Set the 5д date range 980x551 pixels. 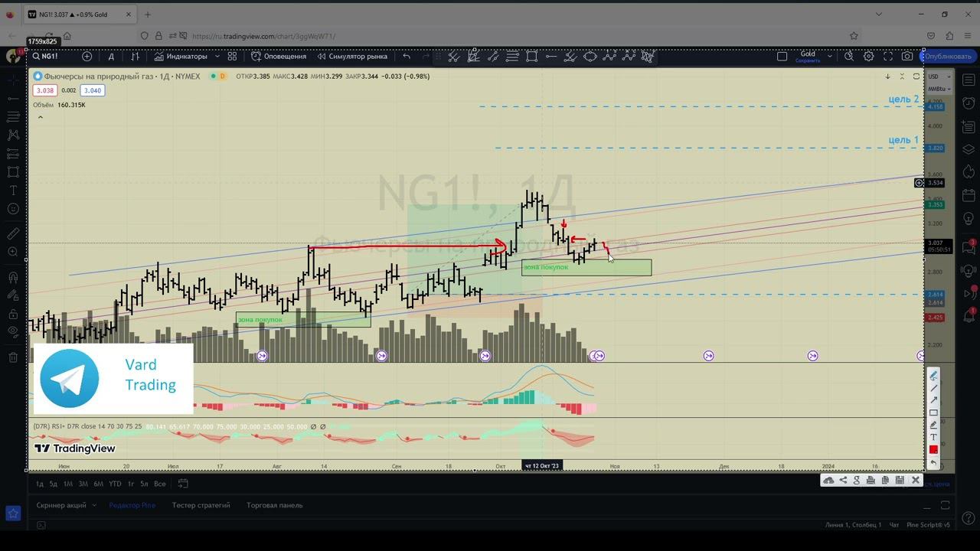[x=54, y=484]
